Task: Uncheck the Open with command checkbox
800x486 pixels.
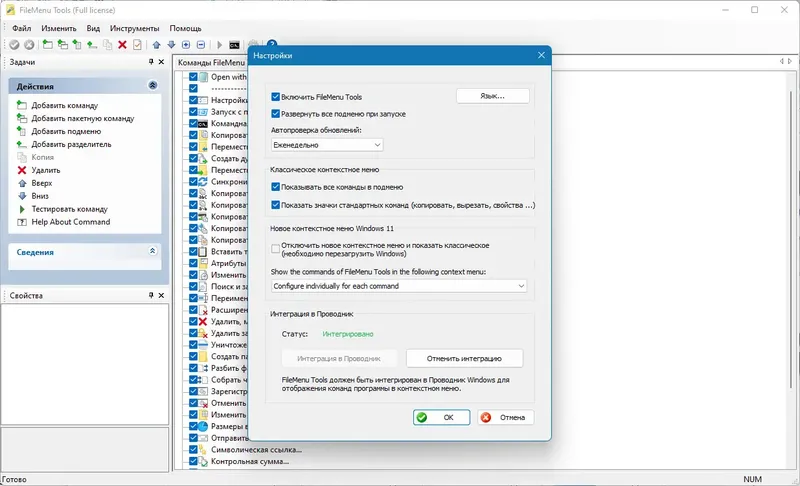Action: tap(193, 77)
